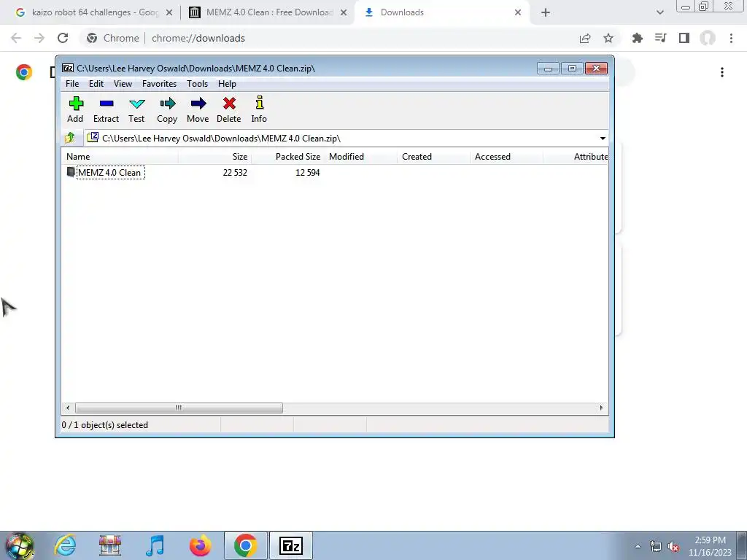Open the music player taskbar icon
The width and height of the screenshot is (747, 560).
pos(155,545)
